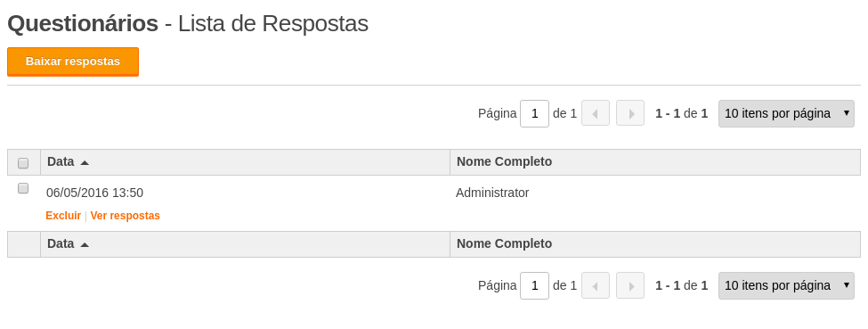Focus the bottom page number input field

pyautogui.click(x=534, y=285)
